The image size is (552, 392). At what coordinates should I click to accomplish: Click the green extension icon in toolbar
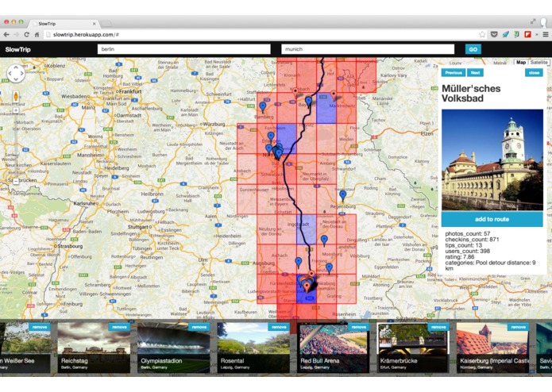point(516,34)
